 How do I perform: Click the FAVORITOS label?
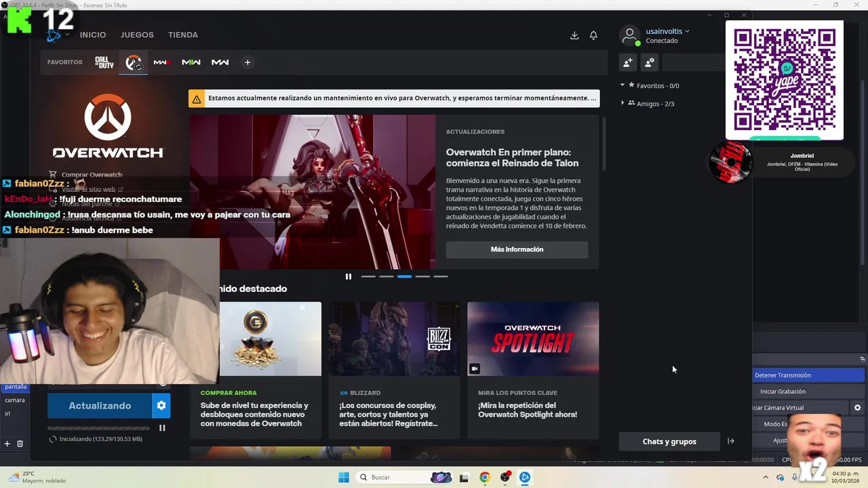pos(65,62)
